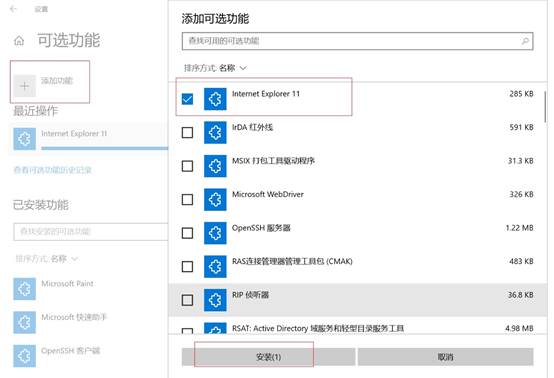
Task: Select the Internet Explorer 11 row label
Action: pos(266,94)
